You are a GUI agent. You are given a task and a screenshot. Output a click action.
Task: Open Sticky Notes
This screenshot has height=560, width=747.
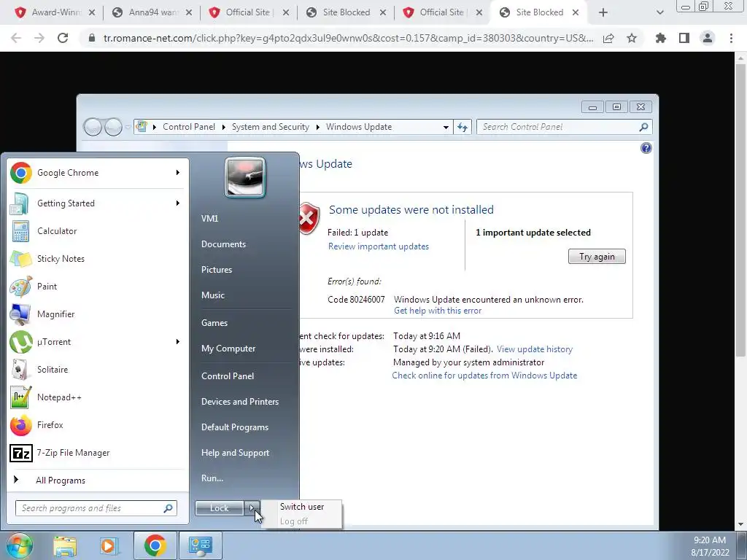pyautogui.click(x=97, y=259)
